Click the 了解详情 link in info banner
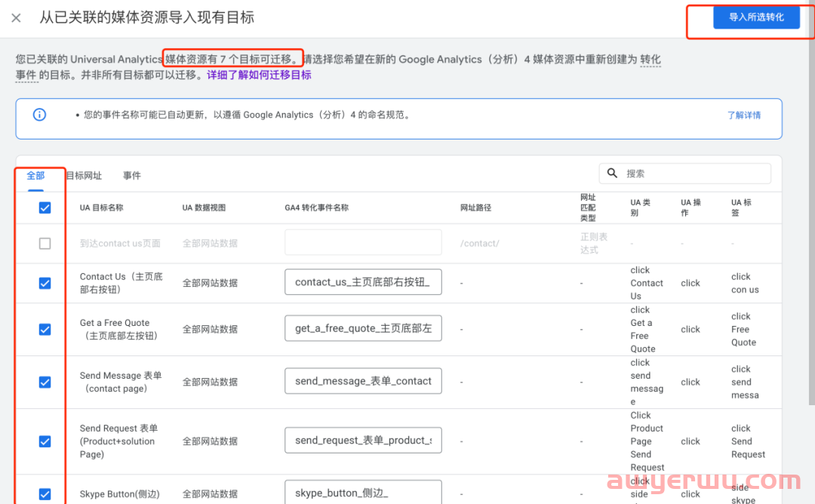 743,115
